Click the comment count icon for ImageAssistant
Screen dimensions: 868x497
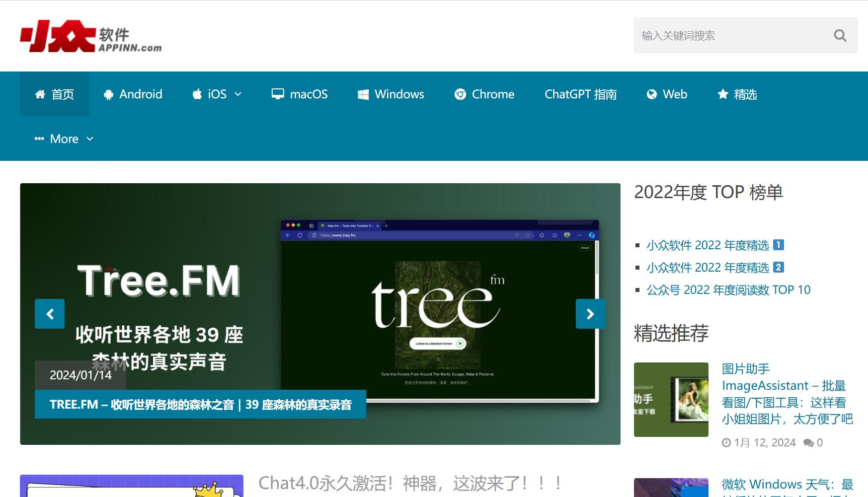click(x=808, y=442)
